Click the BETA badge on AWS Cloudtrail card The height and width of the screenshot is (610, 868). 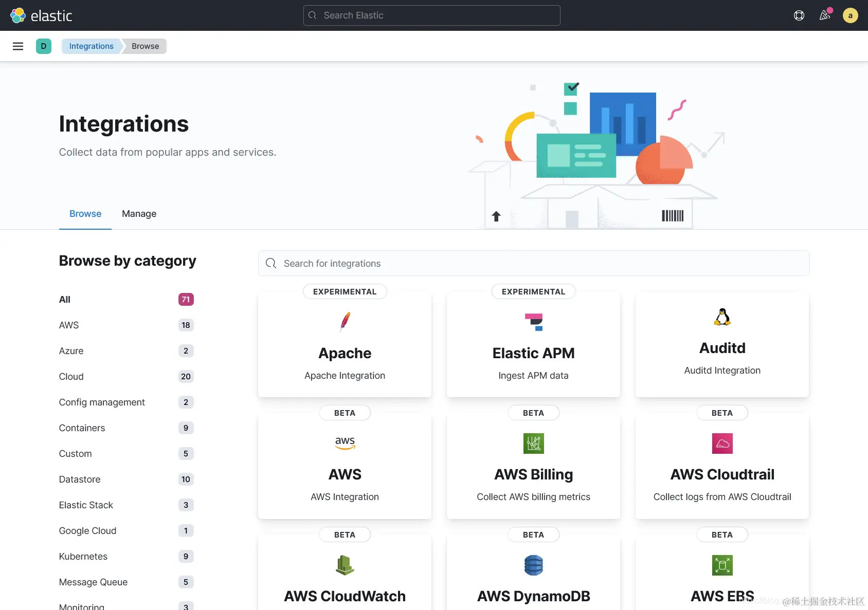(x=722, y=413)
